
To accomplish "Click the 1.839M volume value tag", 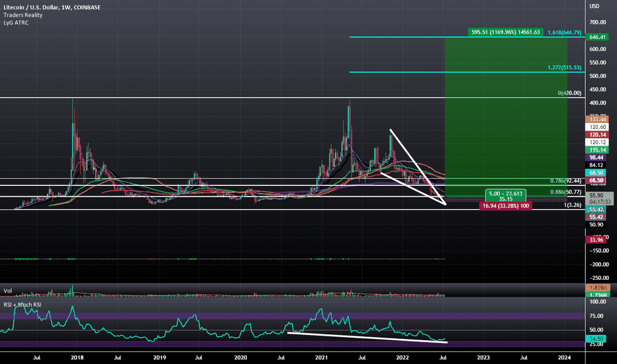I will [x=598, y=288].
